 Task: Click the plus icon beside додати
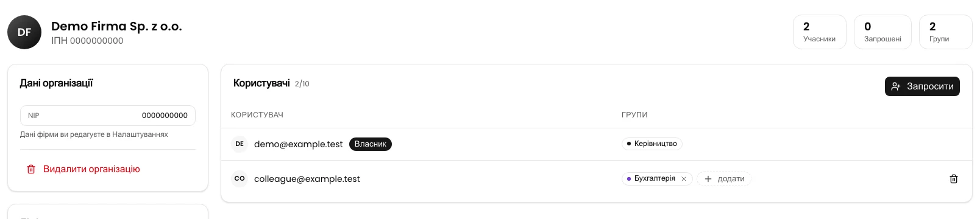(x=708, y=179)
